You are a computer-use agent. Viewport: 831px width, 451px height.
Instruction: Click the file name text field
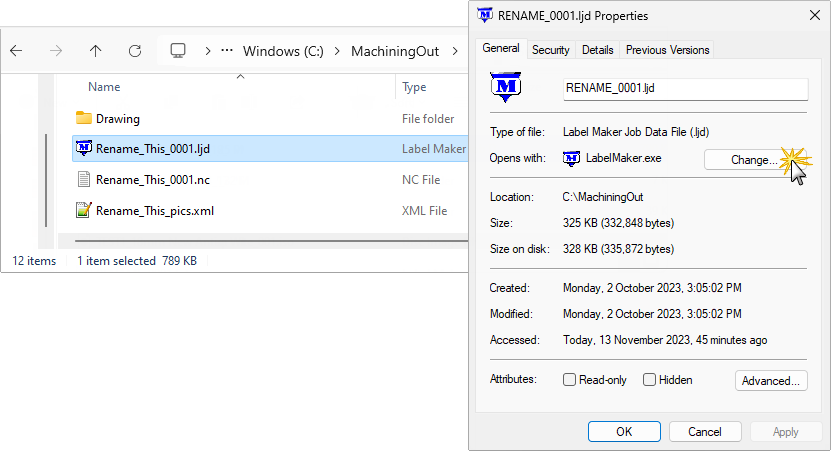tap(685, 88)
